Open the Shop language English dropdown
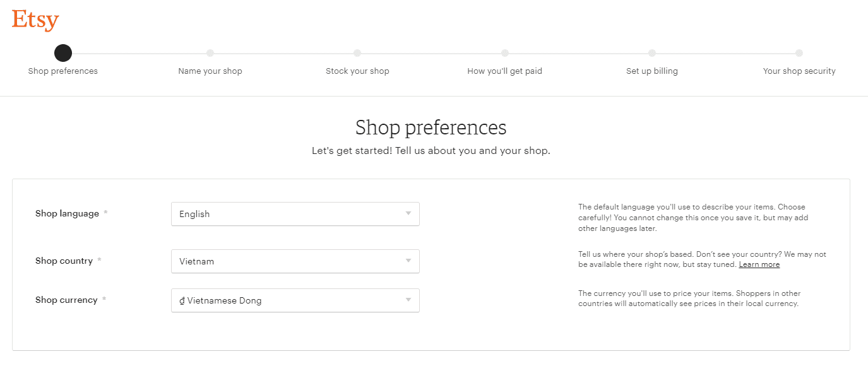The width and height of the screenshot is (868, 366). tap(295, 214)
